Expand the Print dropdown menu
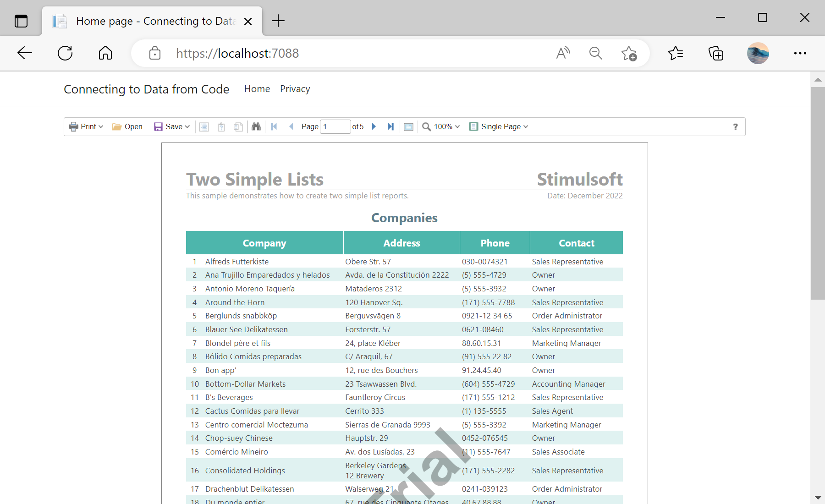Viewport: 825px width, 504px height. [x=86, y=127]
